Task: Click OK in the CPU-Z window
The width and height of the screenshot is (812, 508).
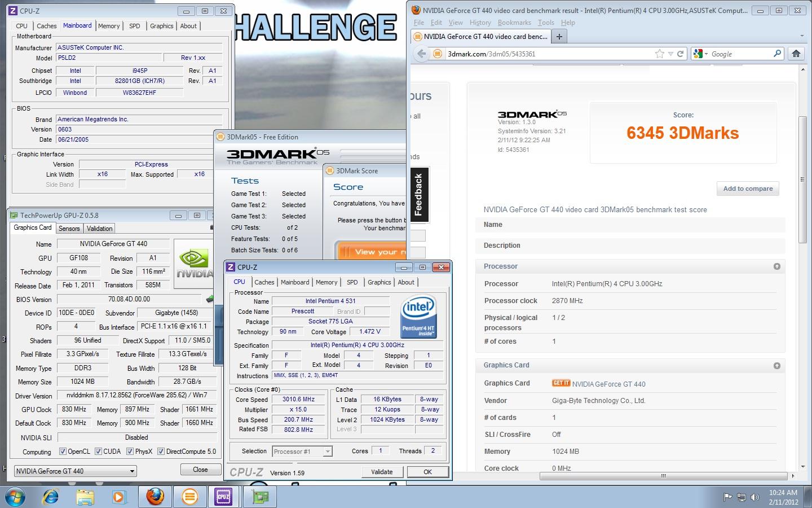Action: pyautogui.click(x=427, y=472)
